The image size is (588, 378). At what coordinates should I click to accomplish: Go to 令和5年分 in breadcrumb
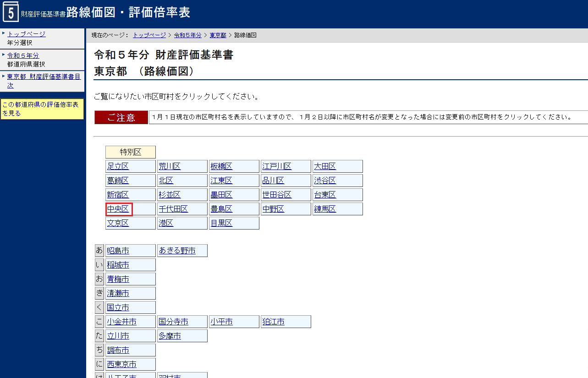[x=187, y=35]
